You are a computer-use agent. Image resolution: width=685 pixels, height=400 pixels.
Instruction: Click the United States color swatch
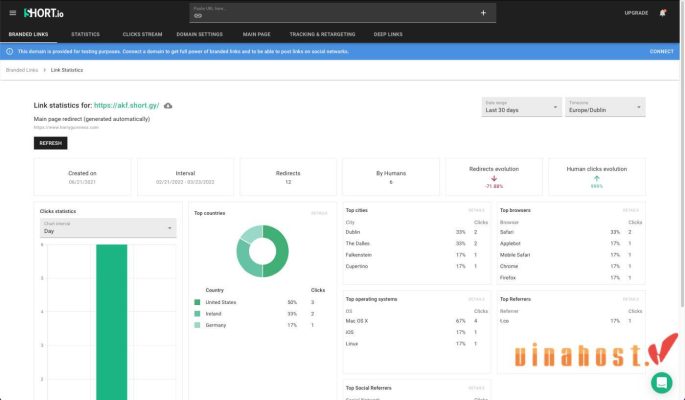tap(197, 302)
